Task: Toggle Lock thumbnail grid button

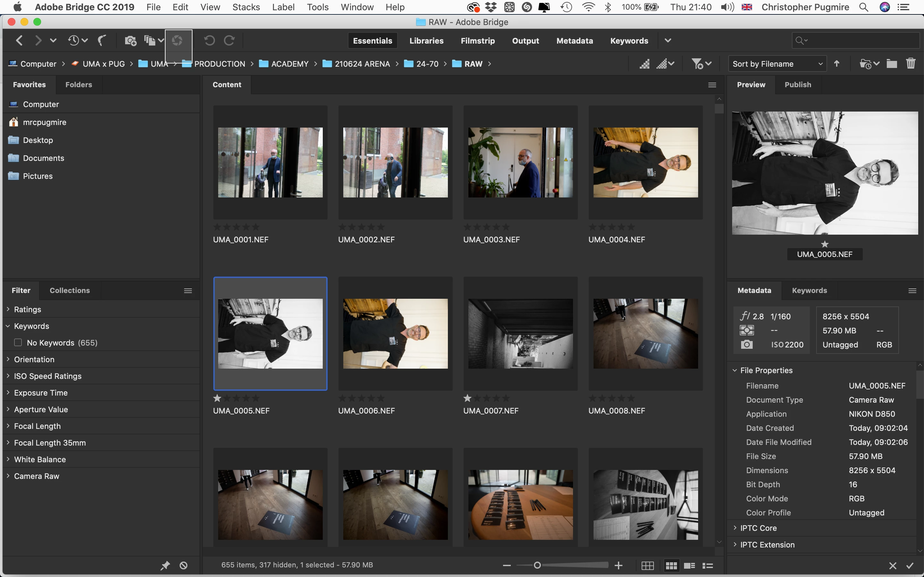Action: pyautogui.click(x=647, y=565)
